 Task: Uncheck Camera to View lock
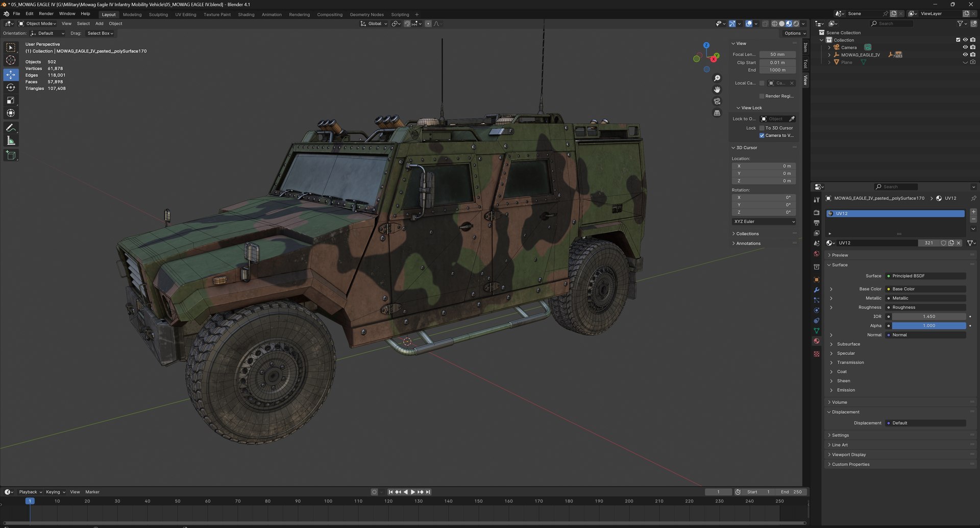point(762,135)
